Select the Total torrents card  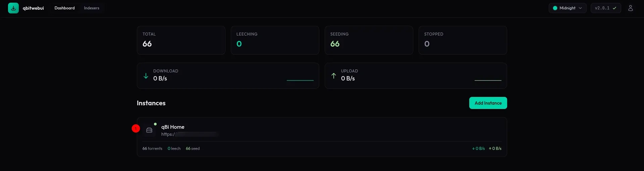181,40
